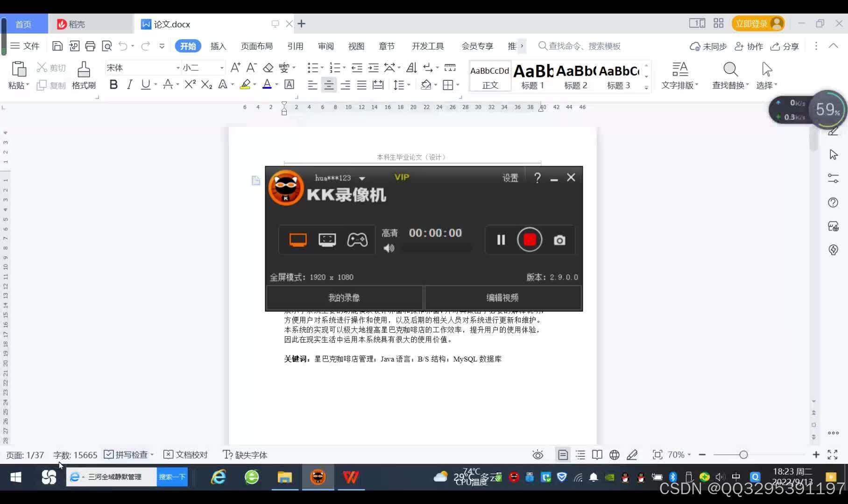The height and width of the screenshot is (504, 848).
Task: Open the 页面布局 Page Layout tab
Action: 257,46
